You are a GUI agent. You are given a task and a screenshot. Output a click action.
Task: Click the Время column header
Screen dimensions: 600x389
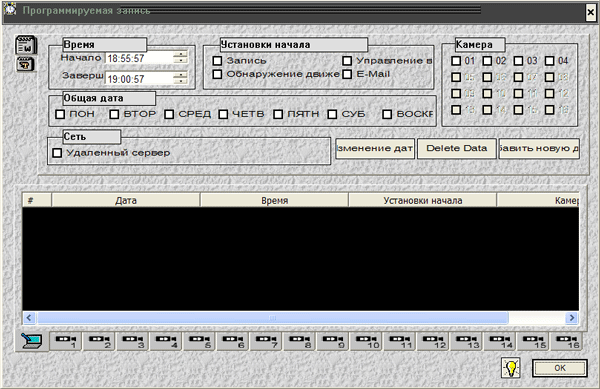[274, 200]
